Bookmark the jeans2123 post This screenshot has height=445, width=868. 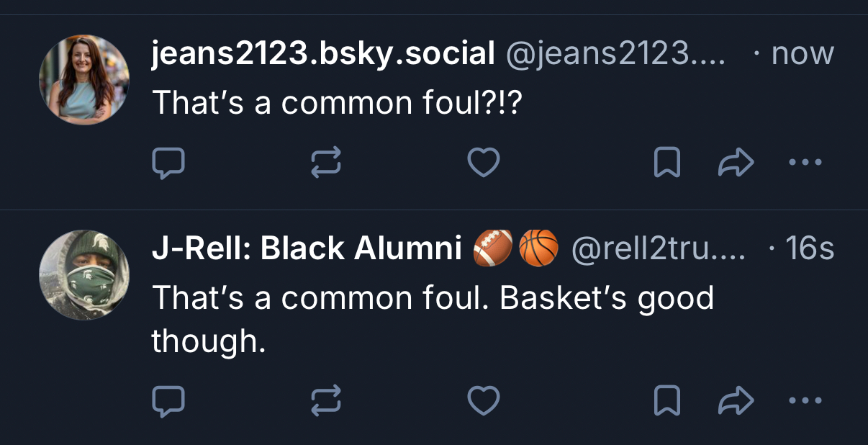[666, 163]
